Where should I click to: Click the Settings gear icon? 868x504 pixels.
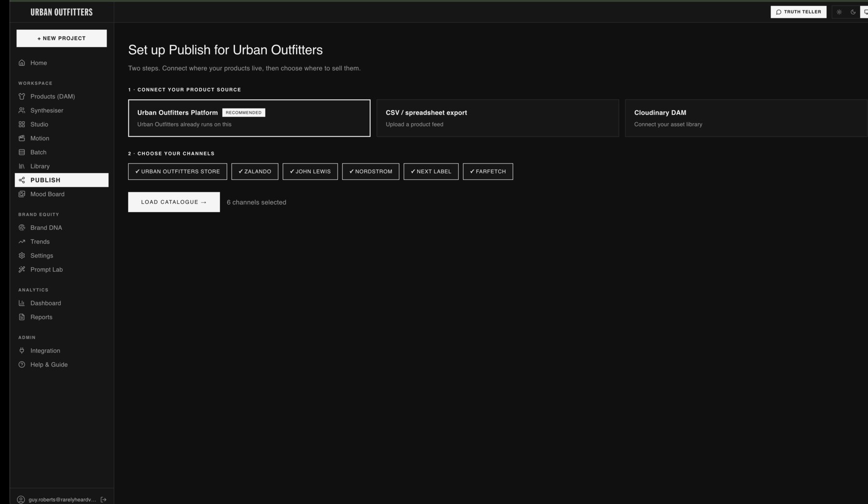22,256
